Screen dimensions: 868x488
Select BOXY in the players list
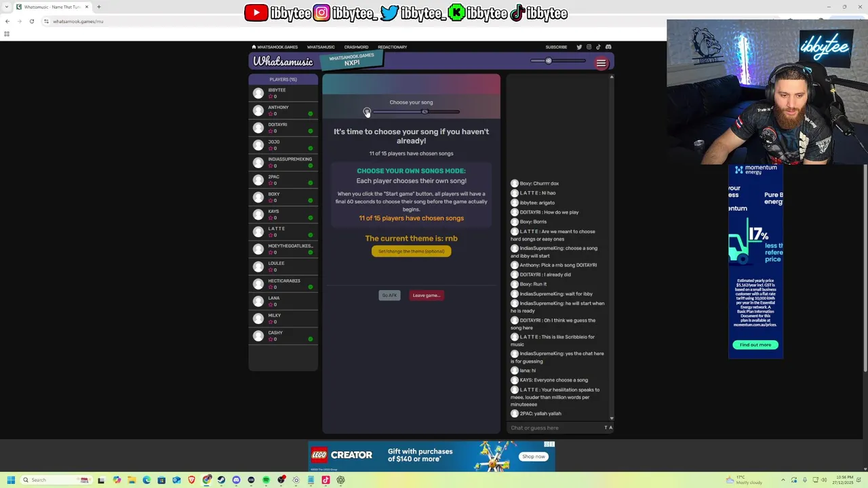click(x=283, y=197)
